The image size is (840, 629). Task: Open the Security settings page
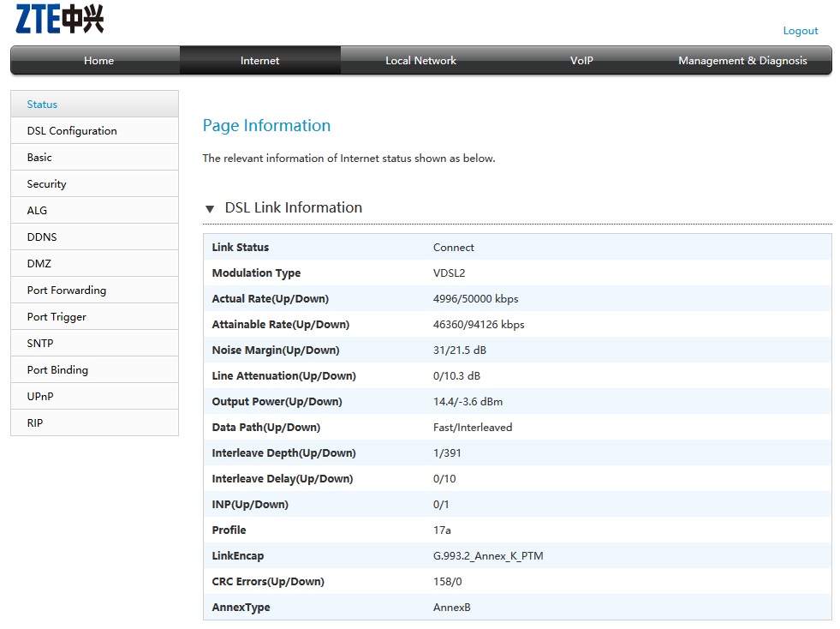pyautogui.click(x=46, y=184)
